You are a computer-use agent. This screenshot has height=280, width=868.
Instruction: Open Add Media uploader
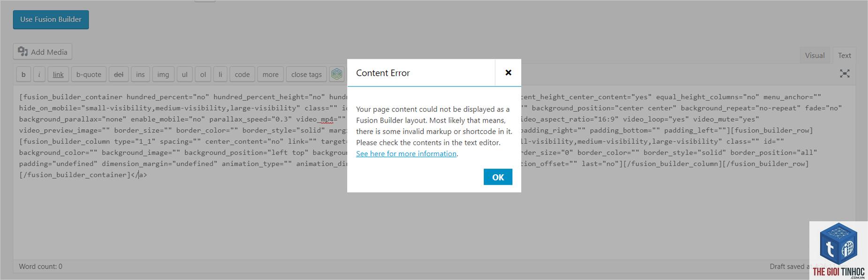coord(43,52)
